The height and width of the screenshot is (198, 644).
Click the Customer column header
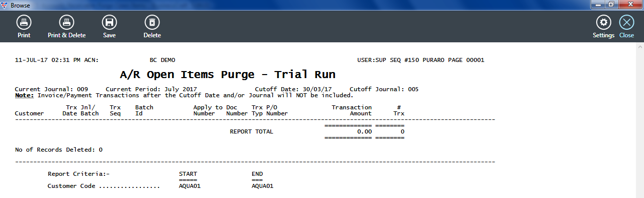coord(29,113)
